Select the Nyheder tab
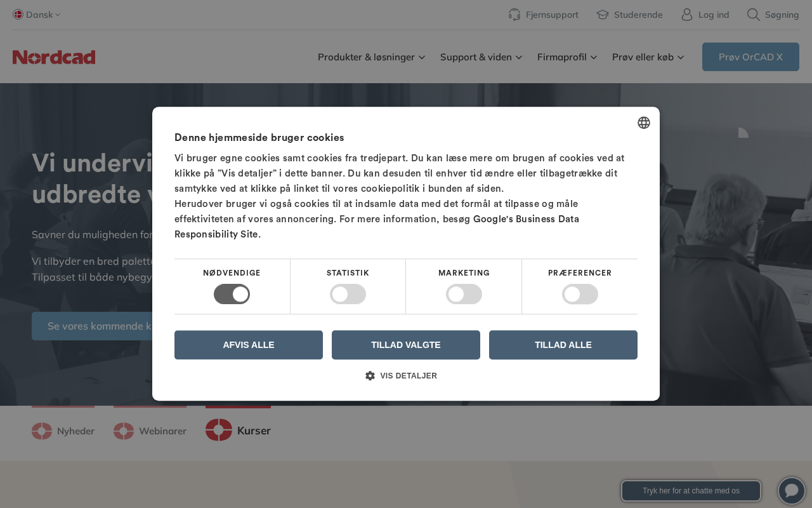 63,431
